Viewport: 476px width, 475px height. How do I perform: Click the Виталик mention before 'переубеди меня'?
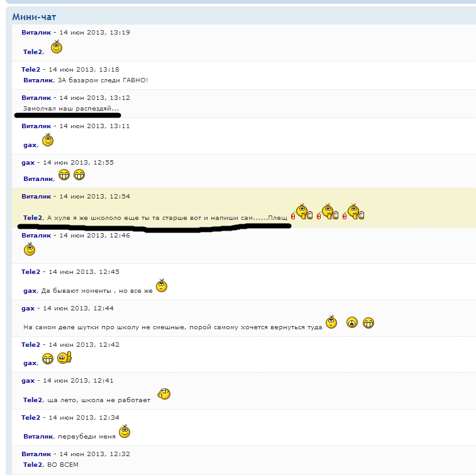coord(38,437)
